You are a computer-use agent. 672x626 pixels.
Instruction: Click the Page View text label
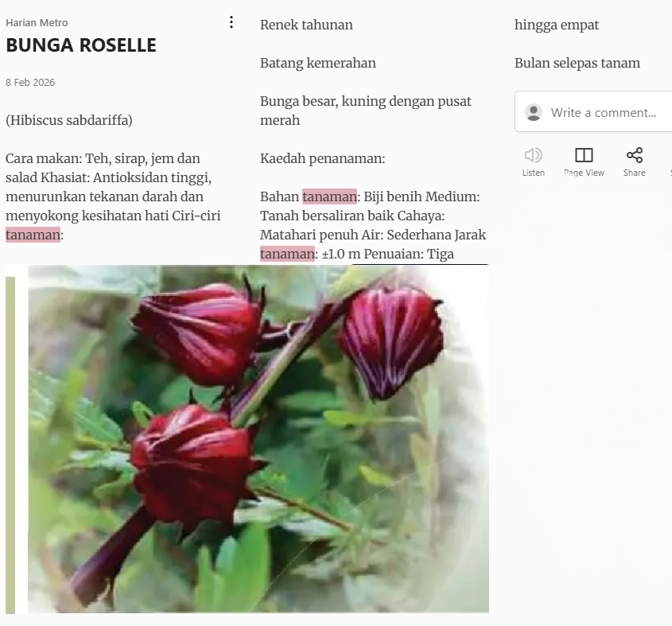click(x=584, y=173)
